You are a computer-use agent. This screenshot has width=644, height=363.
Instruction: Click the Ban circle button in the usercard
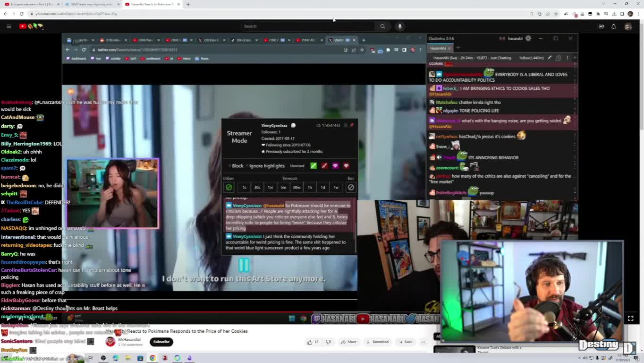click(x=351, y=188)
